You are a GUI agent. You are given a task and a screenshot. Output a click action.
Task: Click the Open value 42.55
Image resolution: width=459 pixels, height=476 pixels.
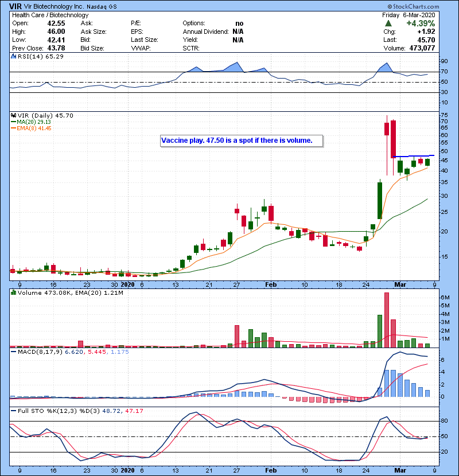pyautogui.click(x=56, y=24)
